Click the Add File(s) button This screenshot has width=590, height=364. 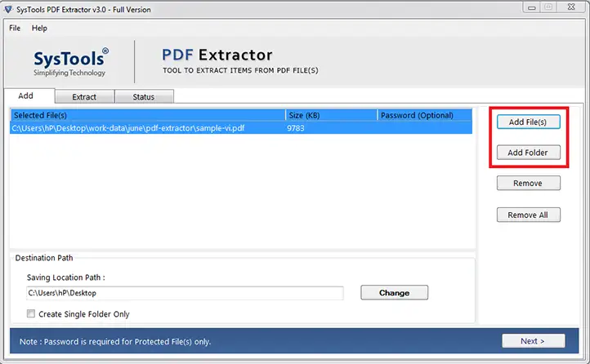coord(528,122)
